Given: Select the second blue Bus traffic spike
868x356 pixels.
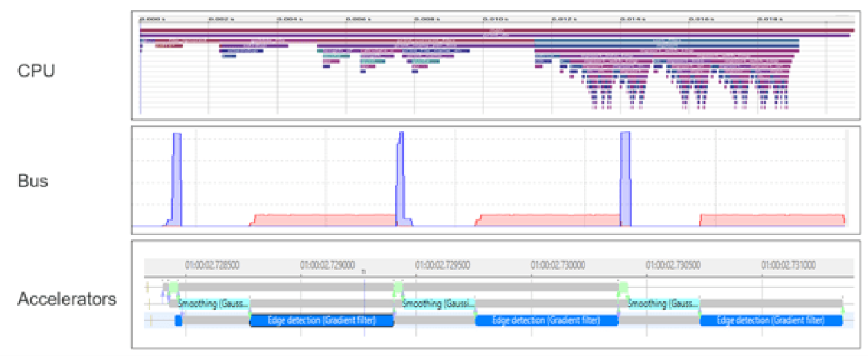Looking at the screenshot, I should tap(400, 180).
